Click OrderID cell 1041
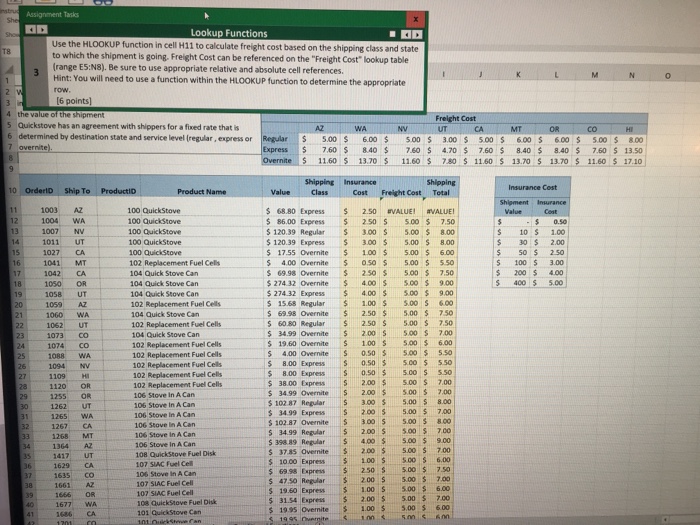Image resolution: width=700 pixels, height=525 pixels. 47,262
